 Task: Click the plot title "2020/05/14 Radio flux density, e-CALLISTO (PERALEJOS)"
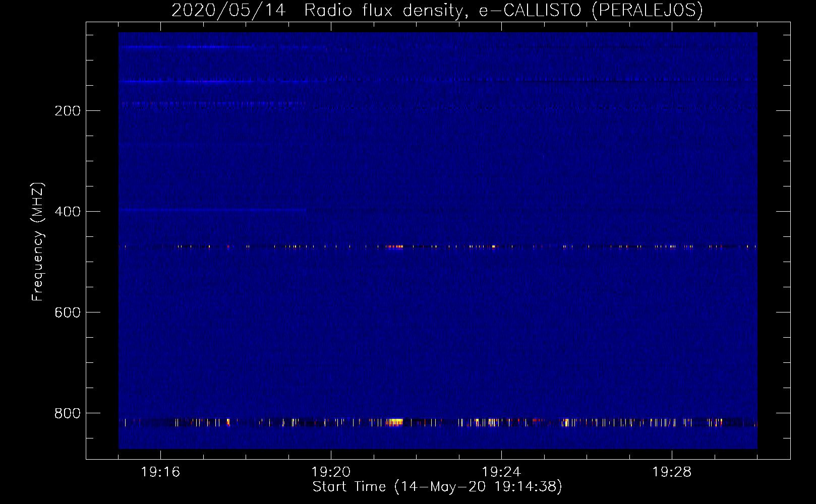point(437,10)
